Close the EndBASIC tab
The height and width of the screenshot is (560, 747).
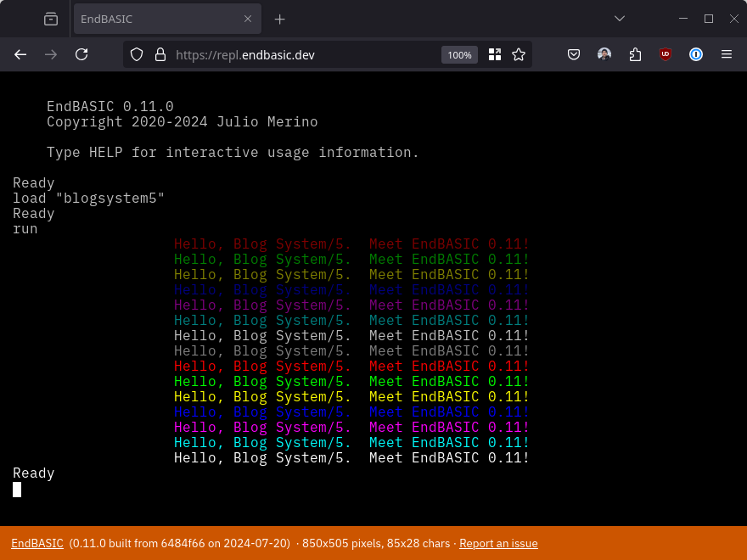(x=248, y=19)
